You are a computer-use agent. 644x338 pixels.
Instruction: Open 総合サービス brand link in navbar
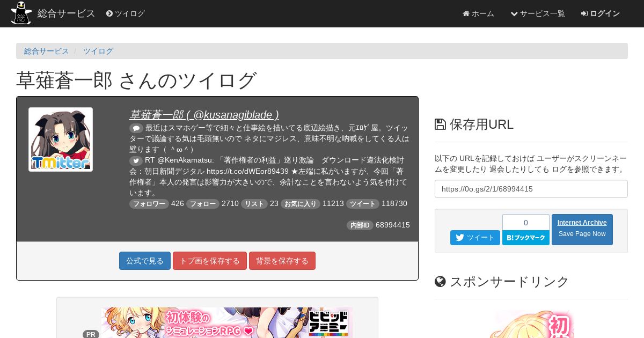67,13
